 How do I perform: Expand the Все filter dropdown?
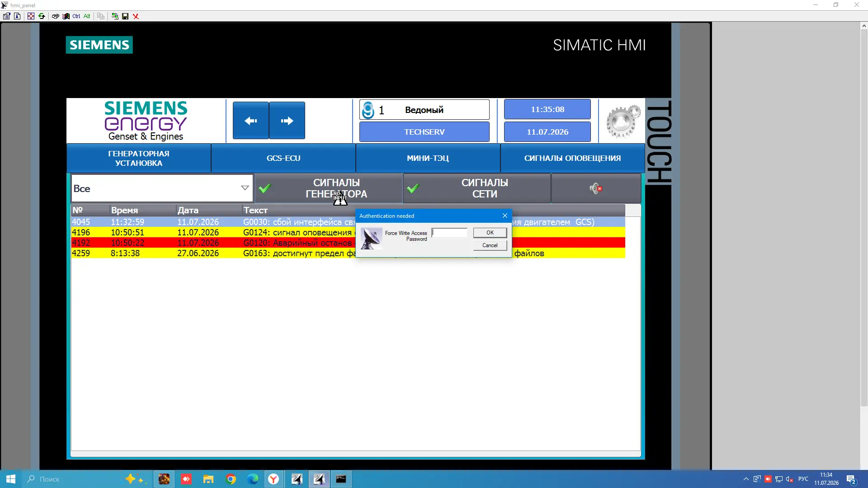coord(245,188)
